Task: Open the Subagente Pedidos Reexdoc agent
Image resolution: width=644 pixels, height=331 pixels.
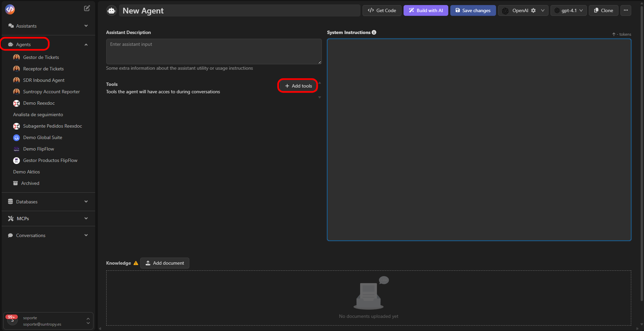Action: coord(52,126)
